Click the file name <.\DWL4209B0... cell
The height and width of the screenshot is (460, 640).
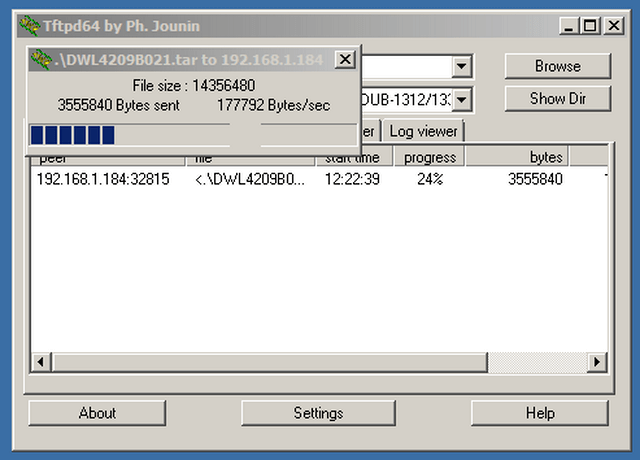[x=250, y=179]
